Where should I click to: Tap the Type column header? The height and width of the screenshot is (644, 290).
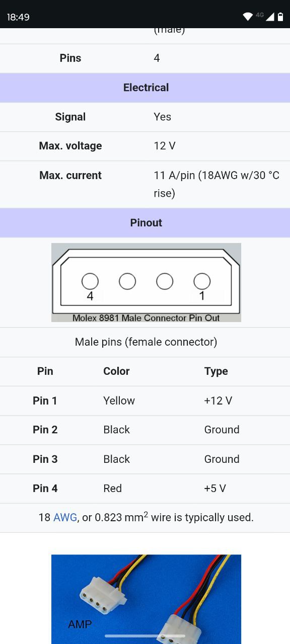click(216, 371)
